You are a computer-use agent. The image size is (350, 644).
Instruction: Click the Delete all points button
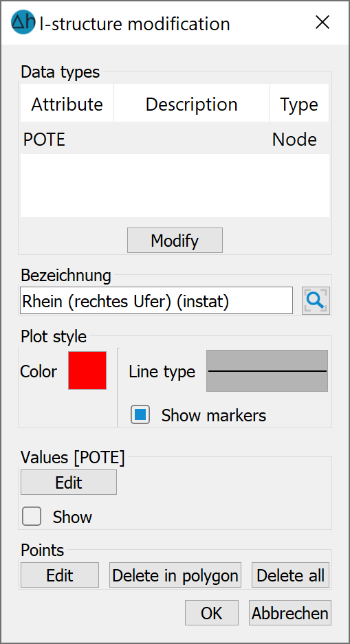click(290, 575)
